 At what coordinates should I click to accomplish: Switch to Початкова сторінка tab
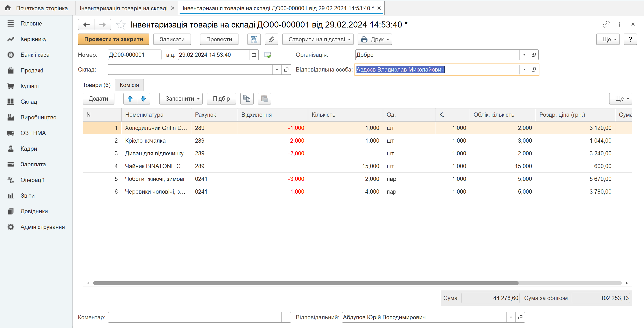click(37, 8)
